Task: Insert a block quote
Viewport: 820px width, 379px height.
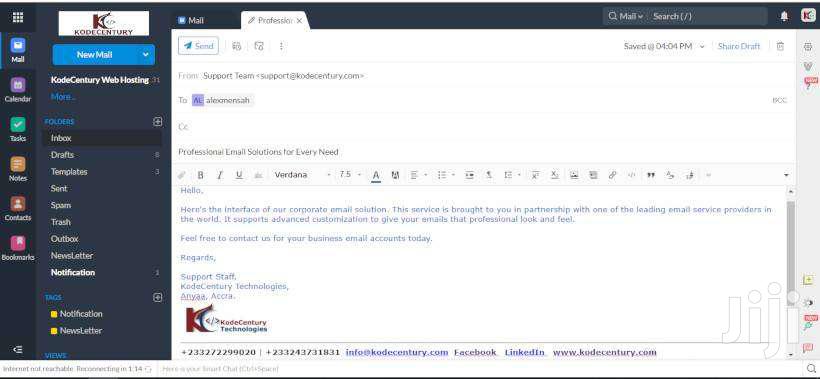Action: [651, 175]
